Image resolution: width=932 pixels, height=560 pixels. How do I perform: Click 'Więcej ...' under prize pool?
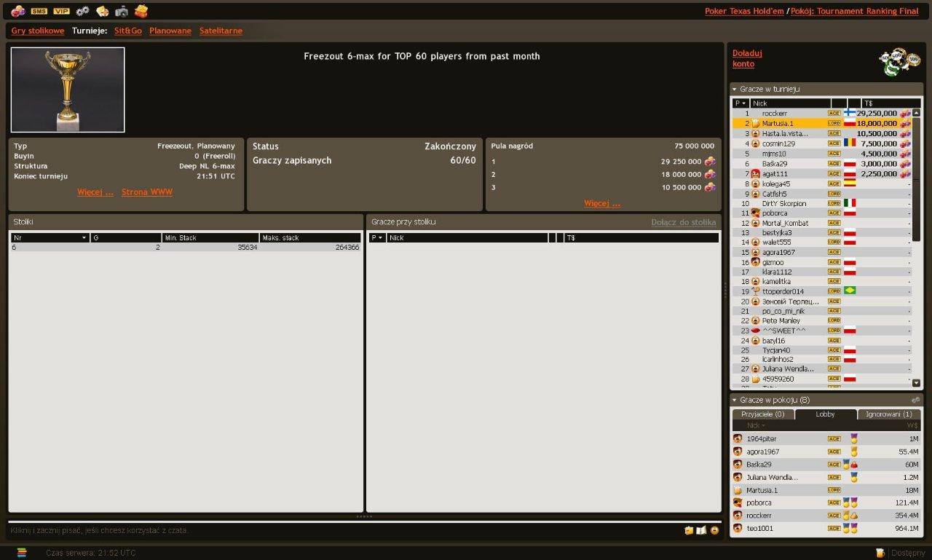pos(601,203)
